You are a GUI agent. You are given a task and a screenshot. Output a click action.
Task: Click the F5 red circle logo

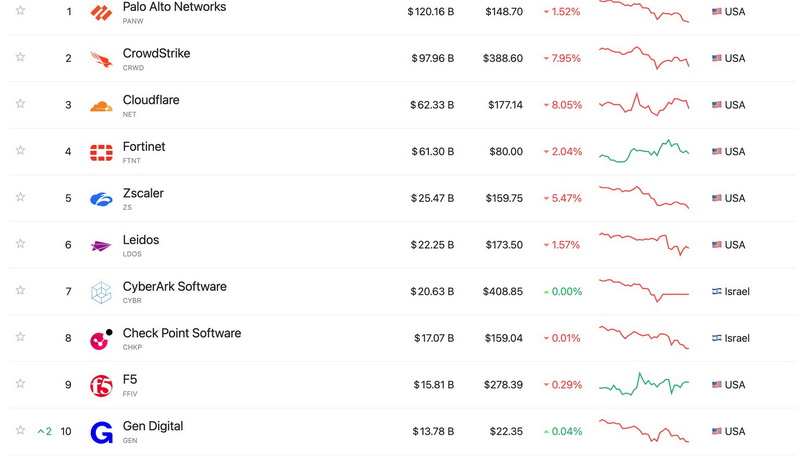click(101, 385)
